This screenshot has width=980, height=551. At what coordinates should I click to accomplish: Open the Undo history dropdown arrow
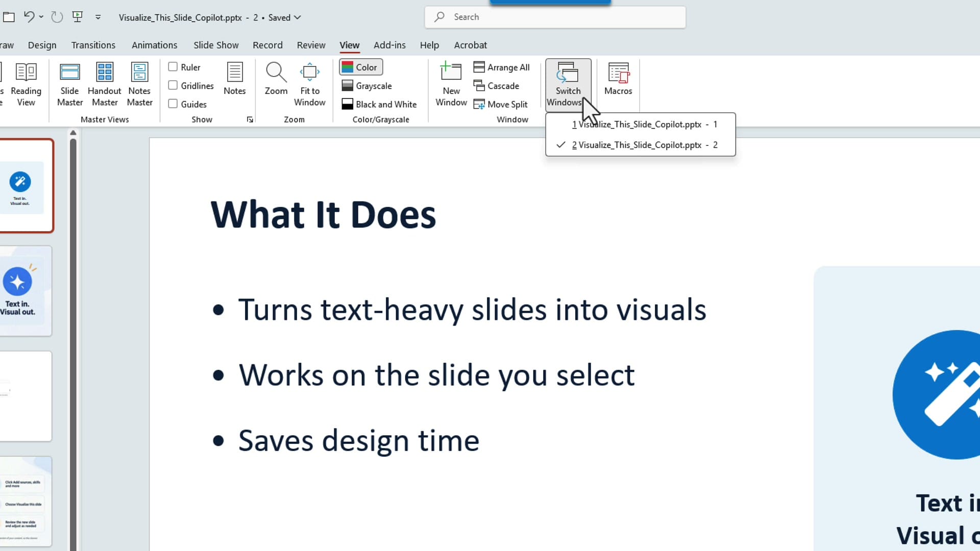[x=41, y=17]
